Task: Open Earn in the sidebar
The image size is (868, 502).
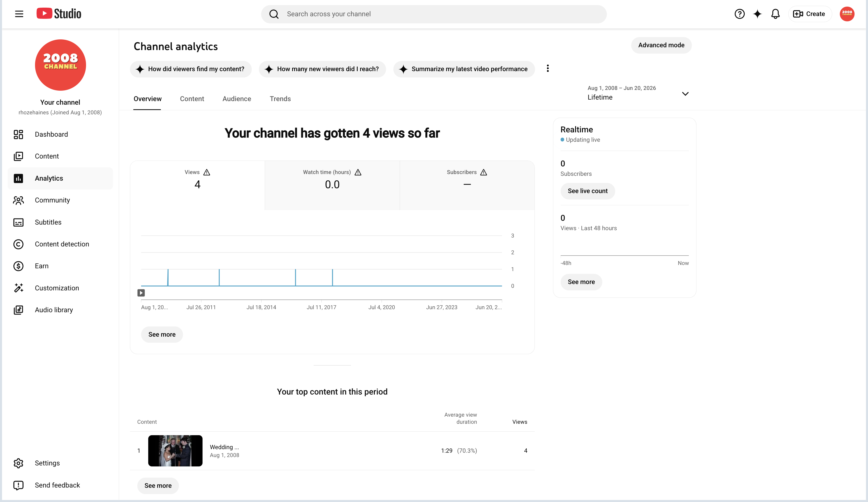Action: click(60, 266)
